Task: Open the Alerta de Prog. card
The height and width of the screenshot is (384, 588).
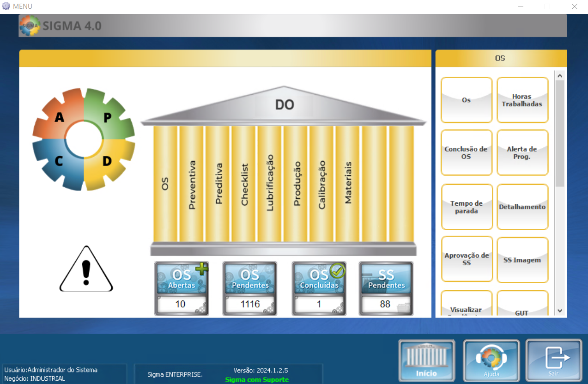Action: (522, 152)
